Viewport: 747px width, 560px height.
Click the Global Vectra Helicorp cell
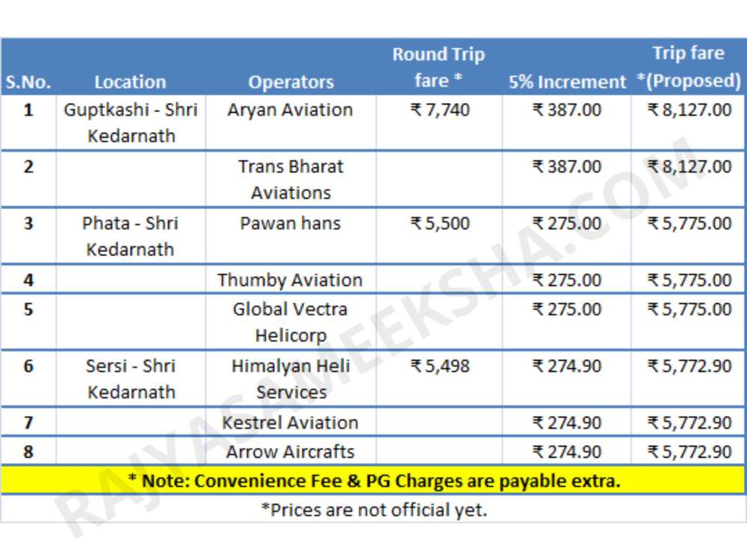coord(291,322)
